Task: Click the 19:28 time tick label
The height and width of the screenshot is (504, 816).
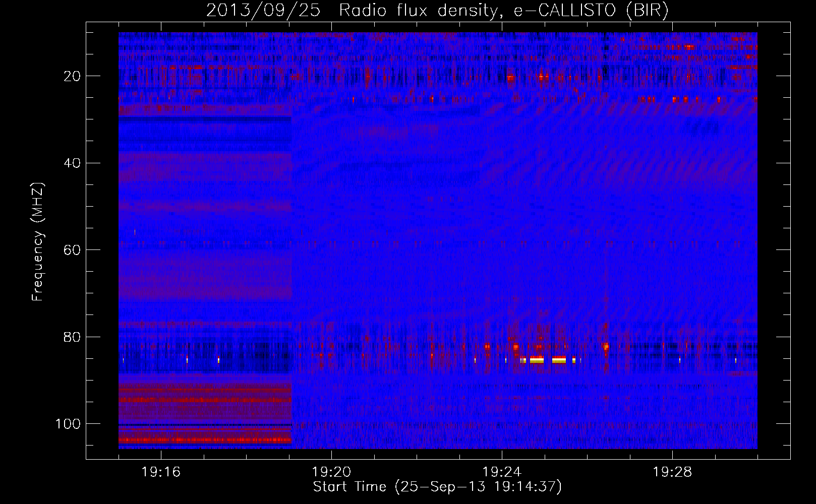Action: pyautogui.click(x=672, y=472)
